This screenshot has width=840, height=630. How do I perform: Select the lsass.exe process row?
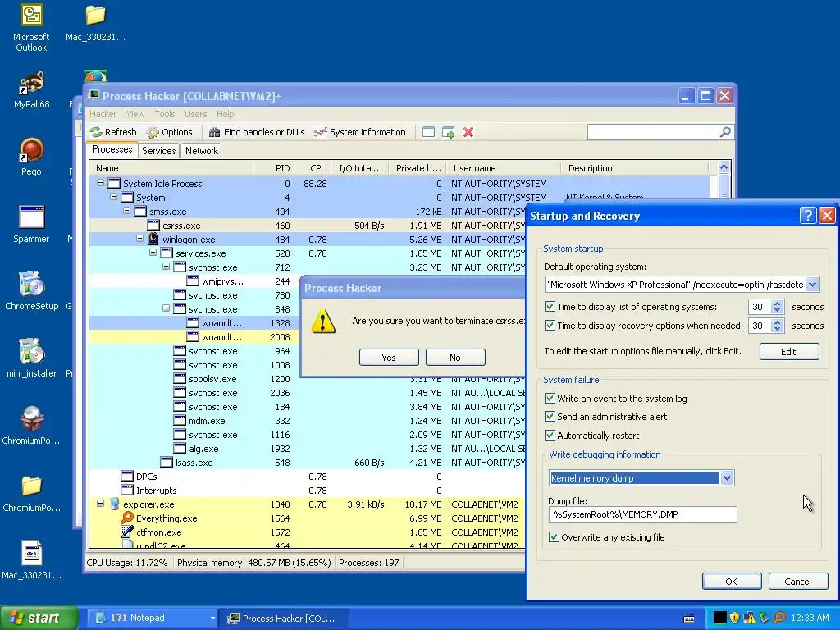pos(307,463)
